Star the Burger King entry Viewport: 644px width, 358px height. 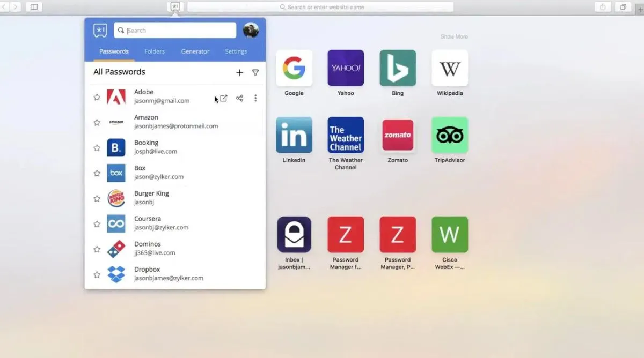tap(97, 198)
